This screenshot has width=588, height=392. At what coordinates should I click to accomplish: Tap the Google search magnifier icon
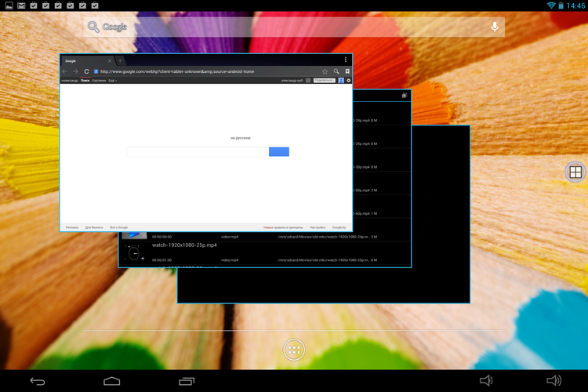(93, 27)
